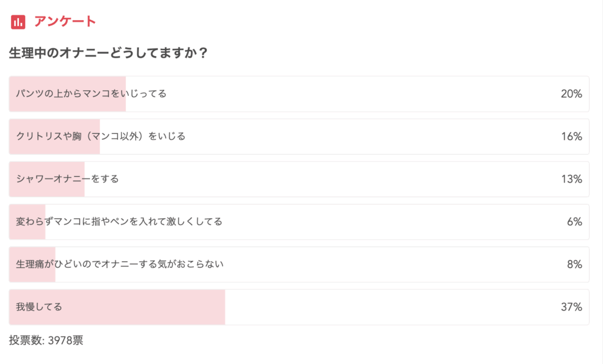Click the アンケート heading text
The image size is (603, 364).
point(65,22)
